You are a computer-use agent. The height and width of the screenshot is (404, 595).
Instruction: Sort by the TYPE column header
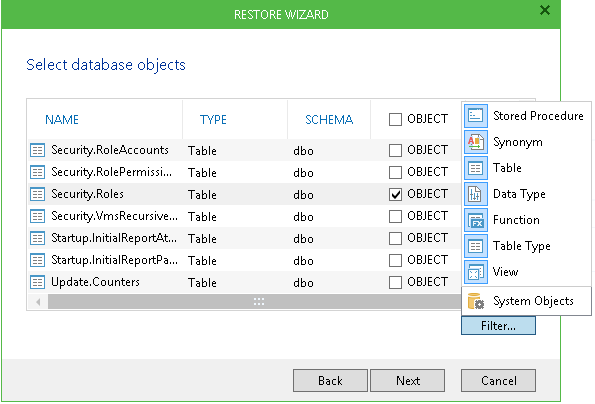(213, 120)
